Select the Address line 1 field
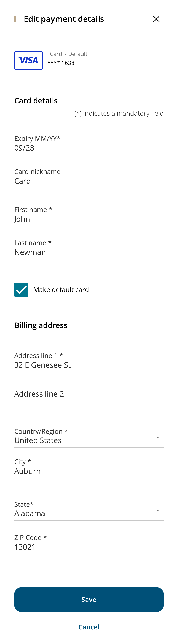 point(89,365)
